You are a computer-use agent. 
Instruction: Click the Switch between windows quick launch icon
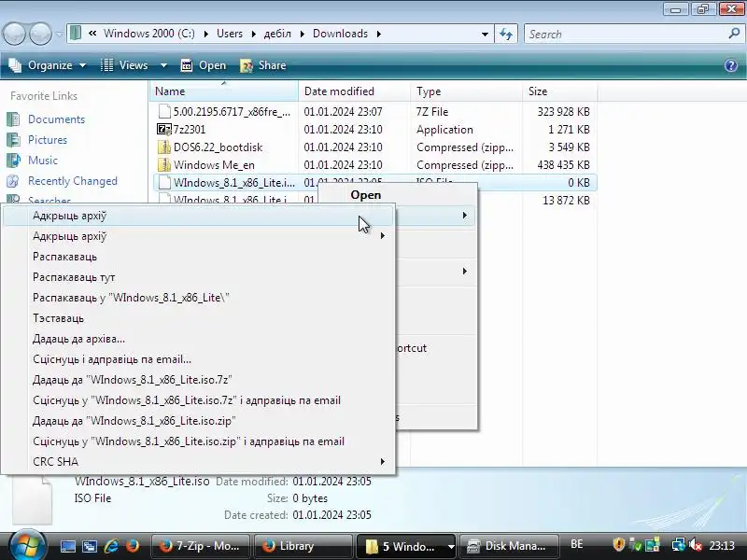pyautogui.click(x=90, y=546)
